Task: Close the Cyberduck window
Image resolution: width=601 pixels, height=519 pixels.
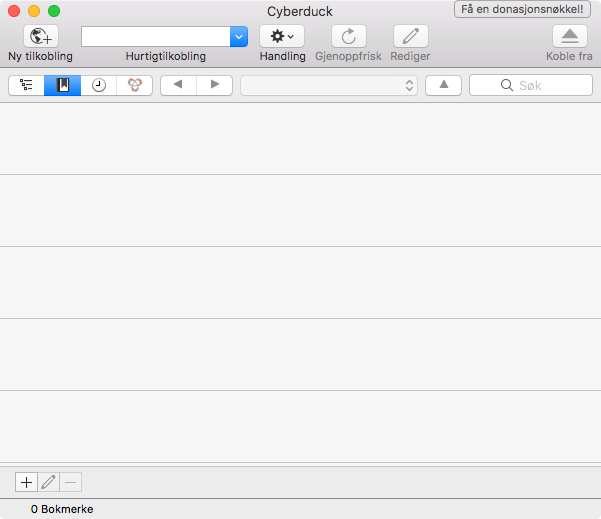Action: pos(14,11)
